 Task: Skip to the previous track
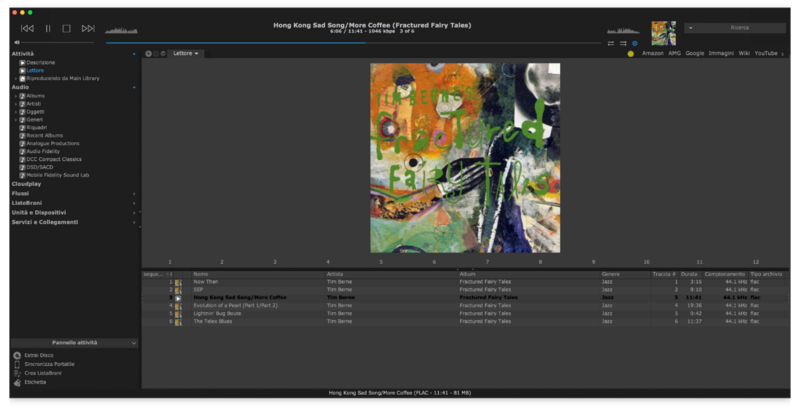pyautogui.click(x=27, y=29)
